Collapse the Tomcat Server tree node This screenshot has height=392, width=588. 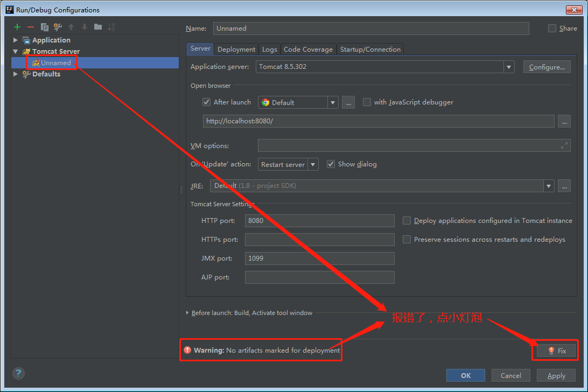point(16,51)
